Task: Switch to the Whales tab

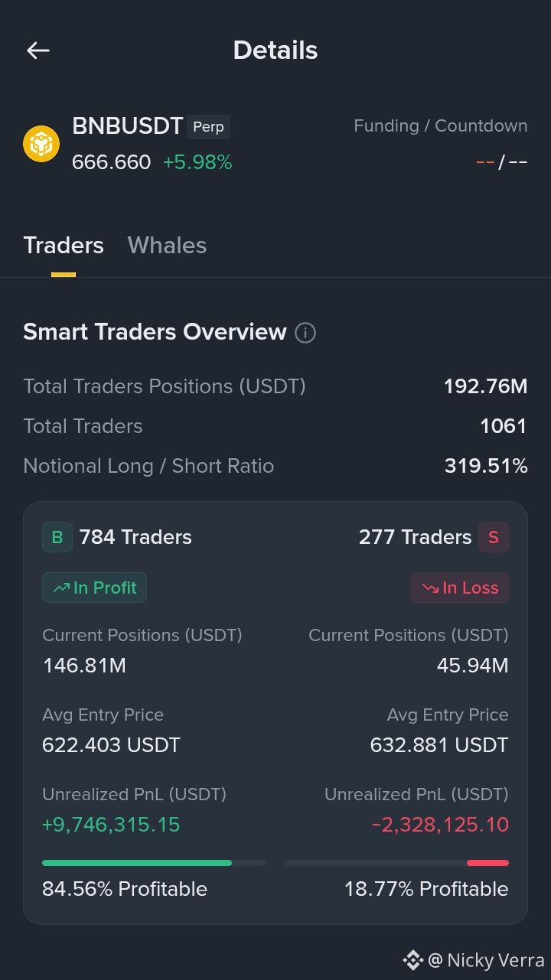Action: 167,246
